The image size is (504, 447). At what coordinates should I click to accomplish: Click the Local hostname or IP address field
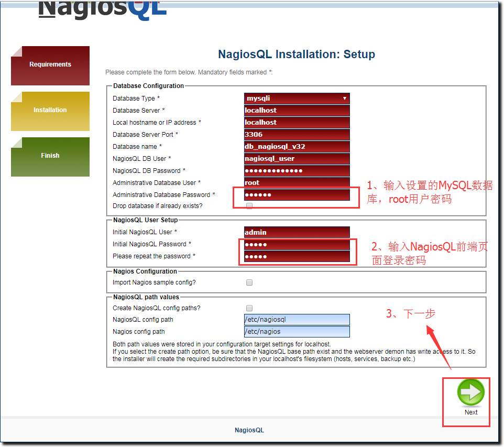coord(297,123)
